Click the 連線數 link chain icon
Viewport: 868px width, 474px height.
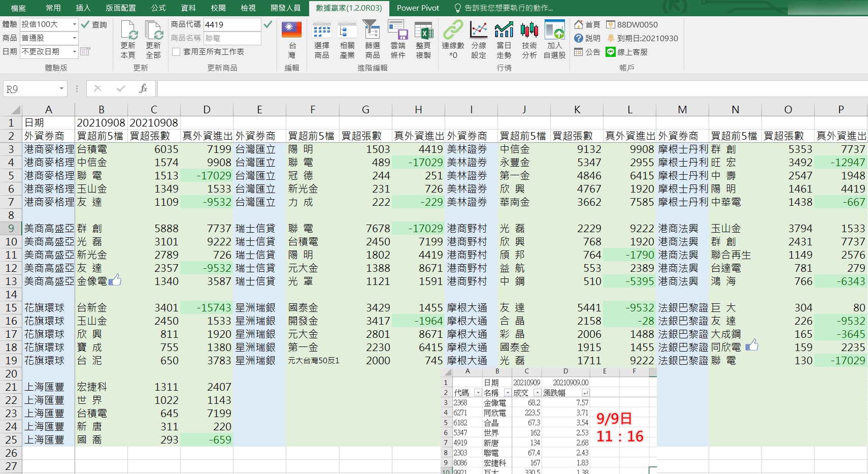click(453, 30)
